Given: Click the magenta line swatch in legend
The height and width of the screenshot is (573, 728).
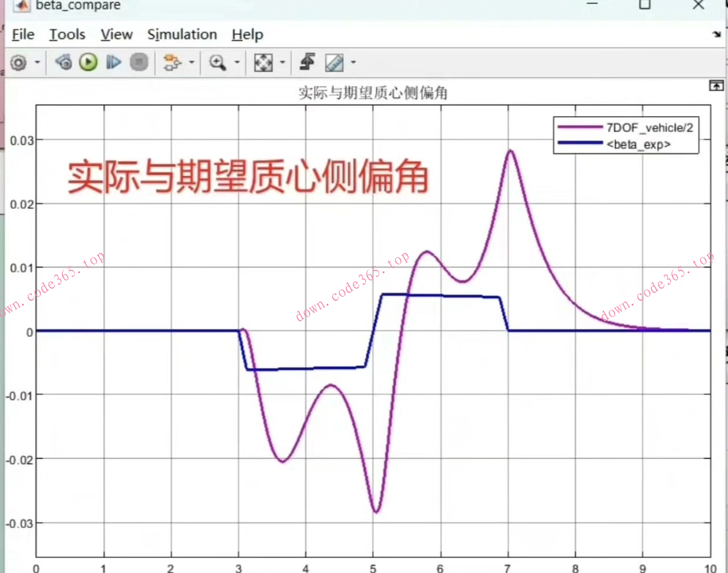Looking at the screenshot, I should [x=580, y=126].
